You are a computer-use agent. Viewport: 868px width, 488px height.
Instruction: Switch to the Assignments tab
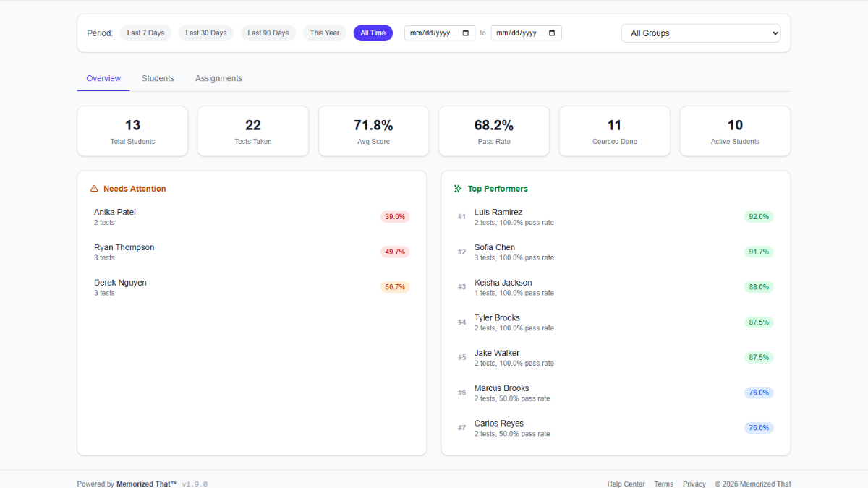click(218, 78)
